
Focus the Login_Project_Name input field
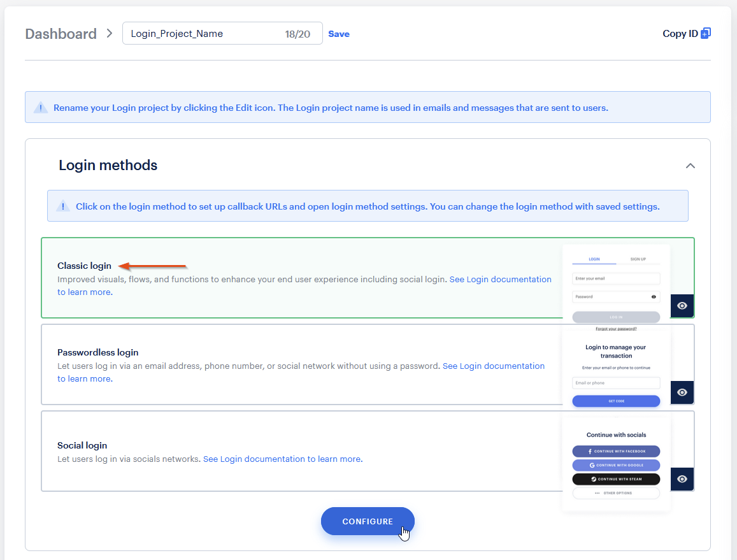[x=222, y=33]
